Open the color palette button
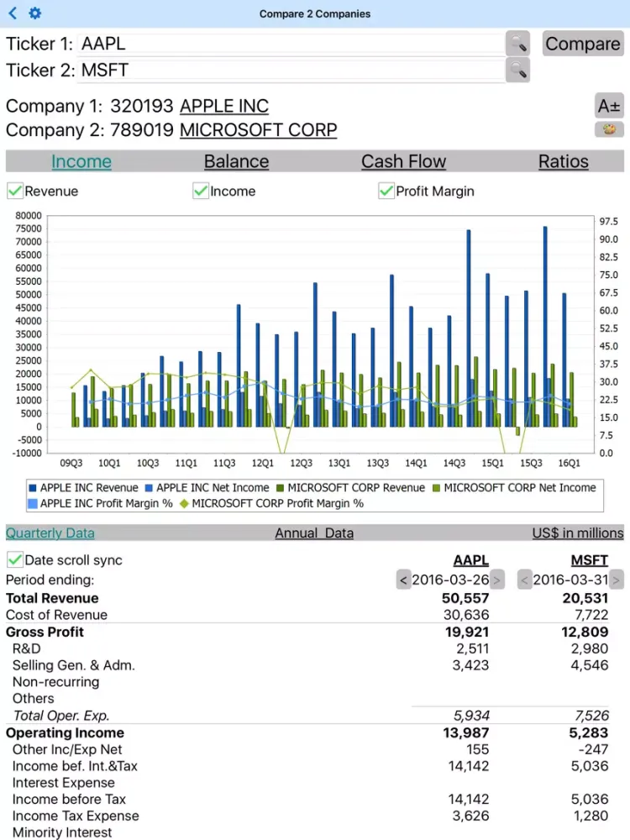This screenshot has width=630, height=840. (609, 129)
